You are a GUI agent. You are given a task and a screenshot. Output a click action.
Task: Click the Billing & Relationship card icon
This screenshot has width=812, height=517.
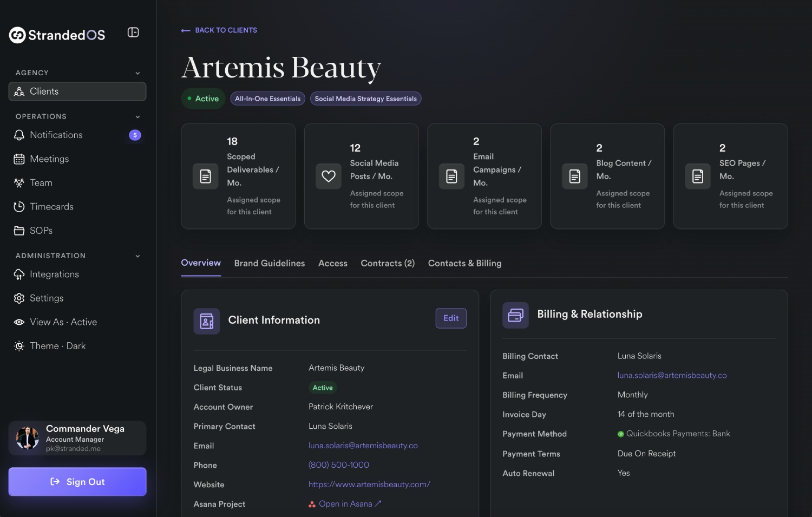[515, 315]
